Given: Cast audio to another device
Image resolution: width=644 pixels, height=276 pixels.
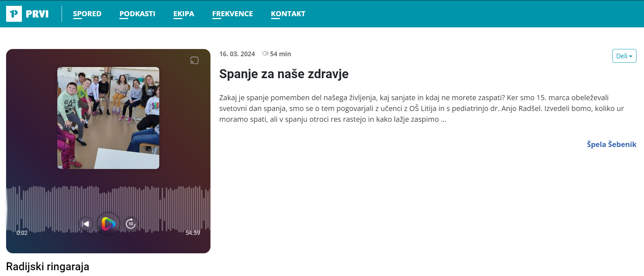Looking at the screenshot, I should pos(194,61).
